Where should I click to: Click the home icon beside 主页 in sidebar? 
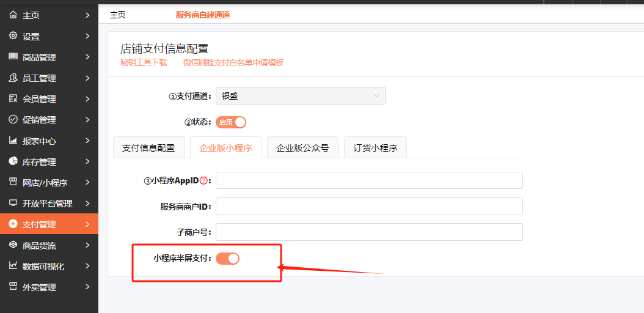click(13, 15)
